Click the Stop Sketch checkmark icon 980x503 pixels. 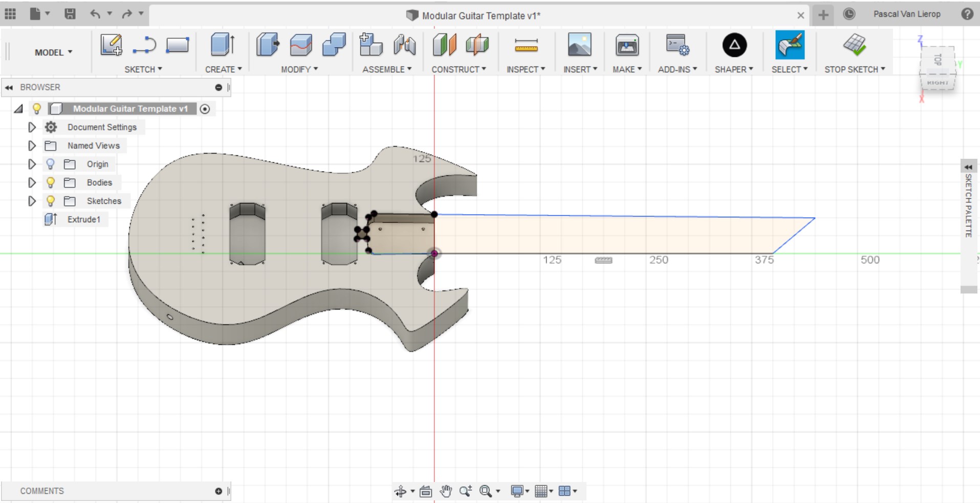click(x=854, y=45)
